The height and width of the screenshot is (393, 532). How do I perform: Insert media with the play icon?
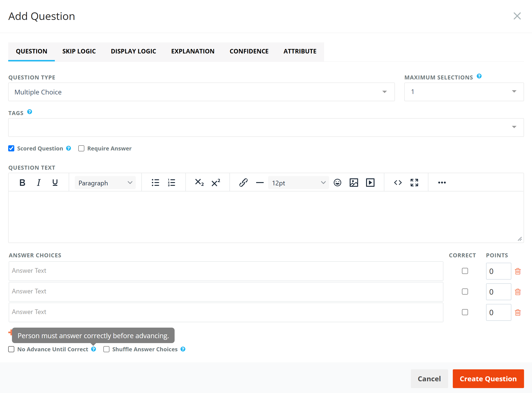(370, 183)
